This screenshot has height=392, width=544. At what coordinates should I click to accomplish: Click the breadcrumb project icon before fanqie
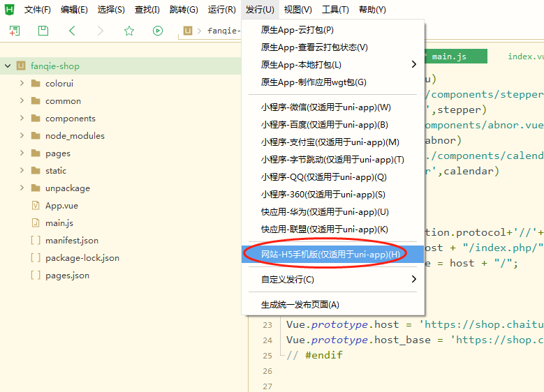point(188,31)
